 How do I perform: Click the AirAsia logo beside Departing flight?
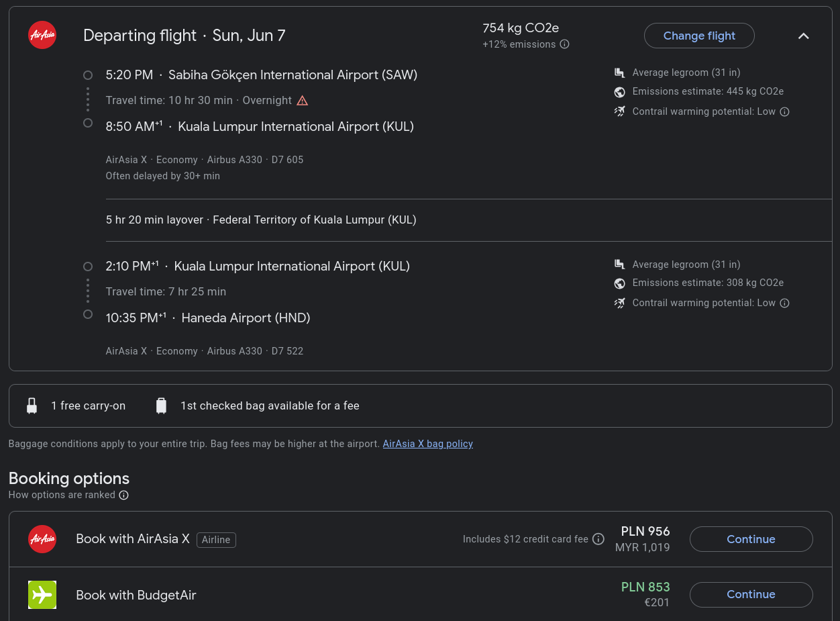click(x=42, y=35)
